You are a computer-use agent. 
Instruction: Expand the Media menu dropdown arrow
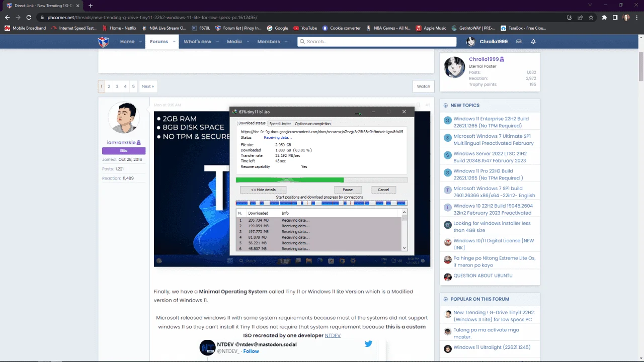248,42
